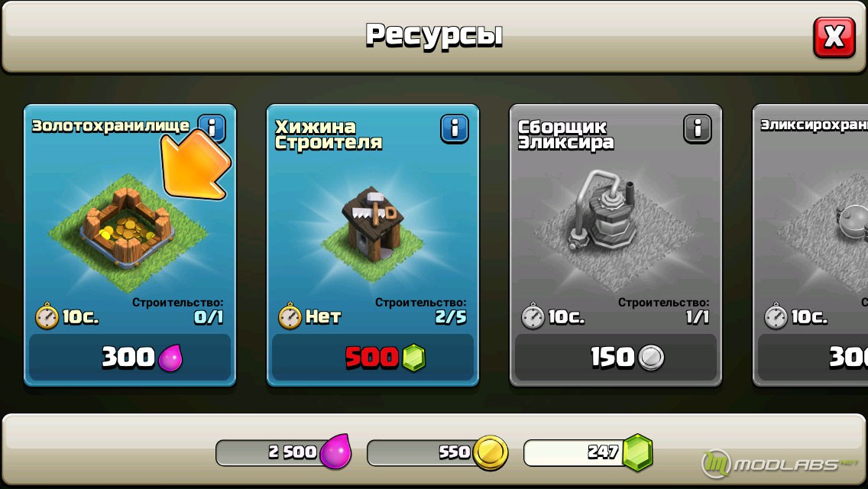Viewport: 868px width, 489px height.
Task: Open the 2 500 elixir resource bar
Action: point(283,452)
